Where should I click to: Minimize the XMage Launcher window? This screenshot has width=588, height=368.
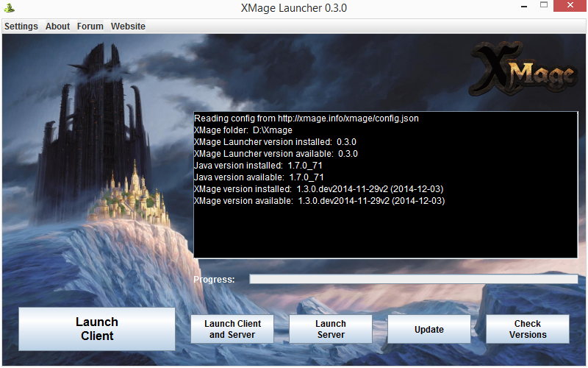pyautogui.click(x=524, y=7)
